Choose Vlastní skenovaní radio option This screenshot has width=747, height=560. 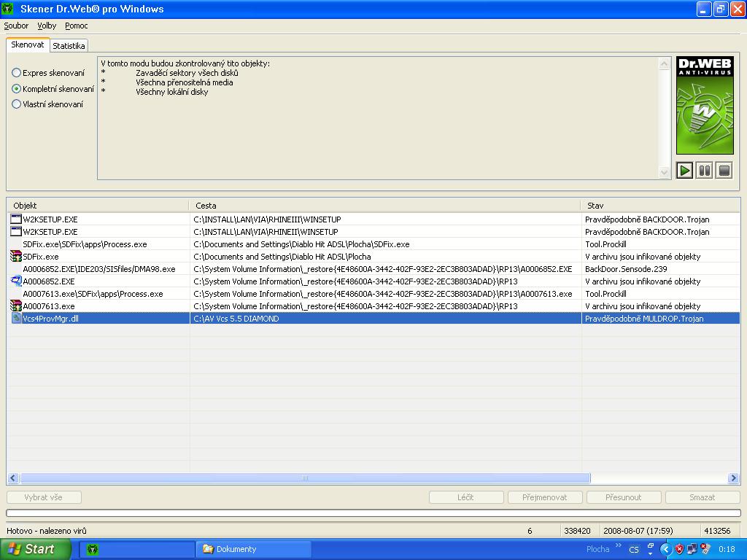17,104
